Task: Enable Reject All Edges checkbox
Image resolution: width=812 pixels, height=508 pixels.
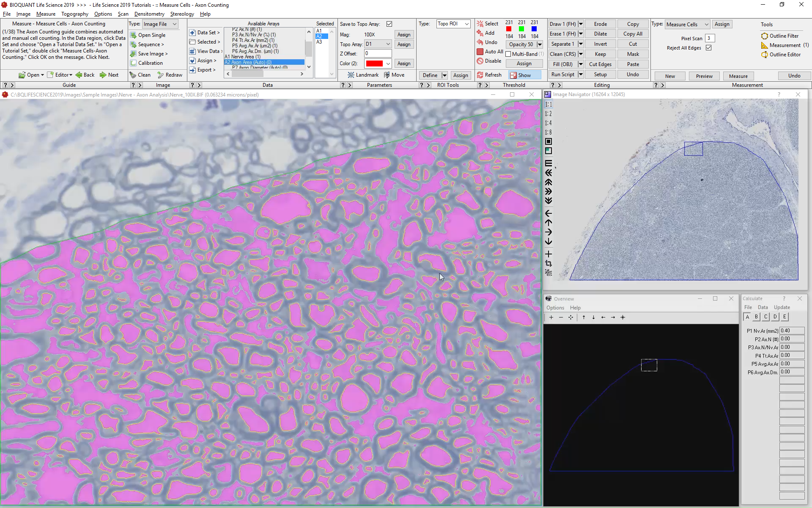Action: (x=709, y=47)
